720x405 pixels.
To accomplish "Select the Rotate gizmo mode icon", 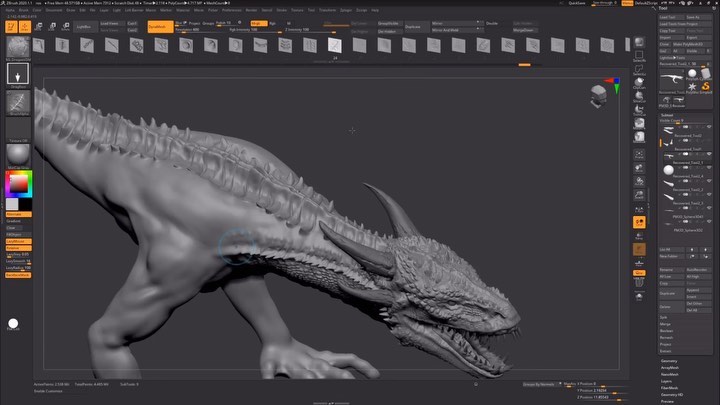I will tap(65, 27).
